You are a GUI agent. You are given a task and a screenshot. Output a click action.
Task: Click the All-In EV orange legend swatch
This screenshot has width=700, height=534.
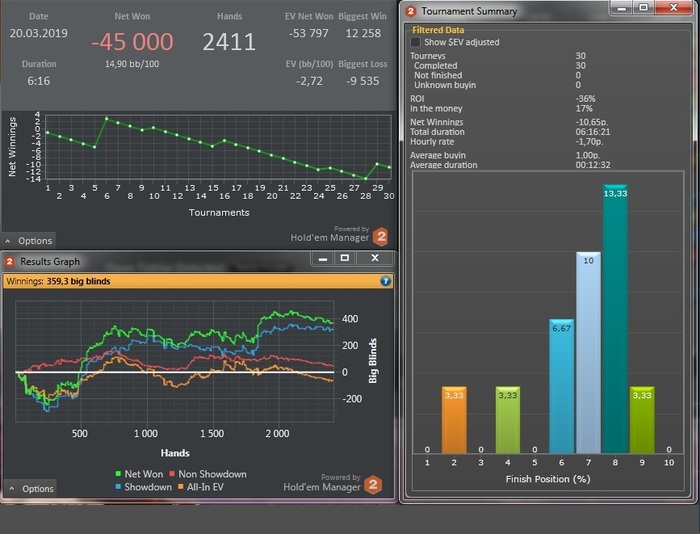(x=181, y=487)
